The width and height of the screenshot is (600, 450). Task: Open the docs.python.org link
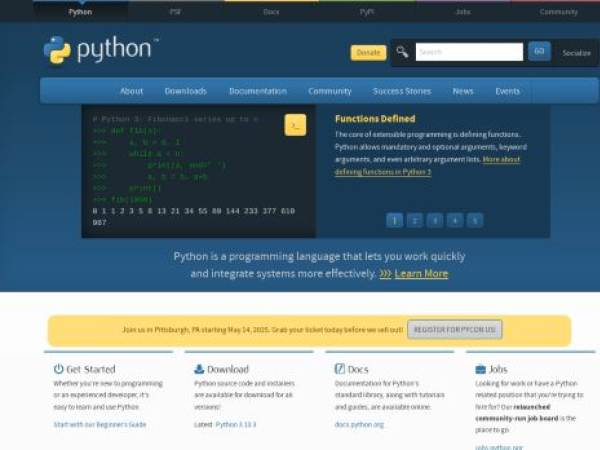(359, 424)
